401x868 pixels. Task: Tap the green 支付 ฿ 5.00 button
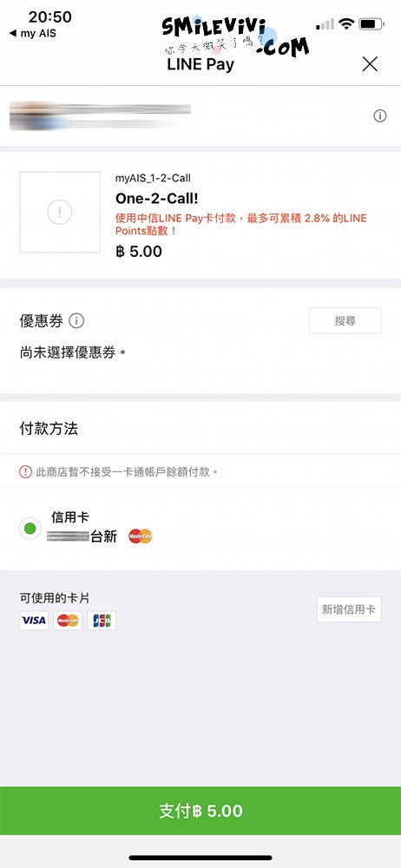pos(200,811)
